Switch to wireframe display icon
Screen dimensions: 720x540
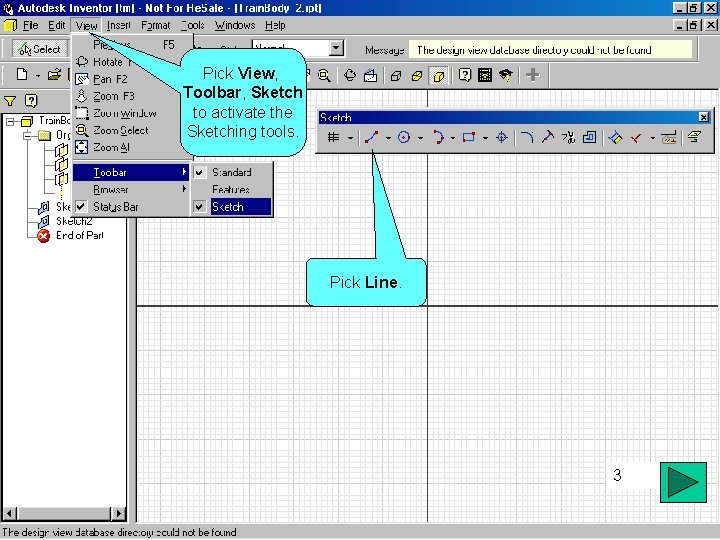click(396, 75)
